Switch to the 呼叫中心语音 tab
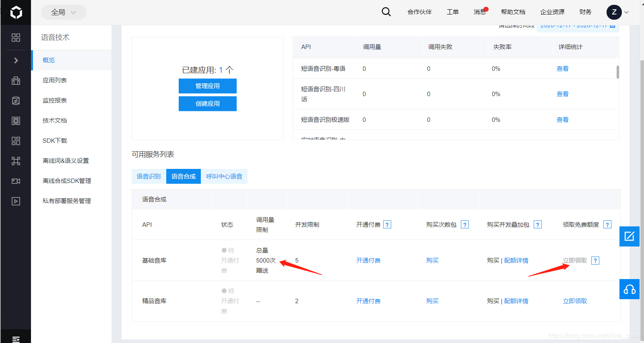The width and height of the screenshot is (644, 343). tap(224, 177)
